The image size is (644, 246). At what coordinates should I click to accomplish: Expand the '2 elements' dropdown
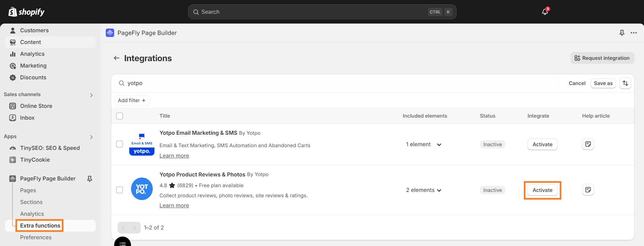pyautogui.click(x=424, y=190)
